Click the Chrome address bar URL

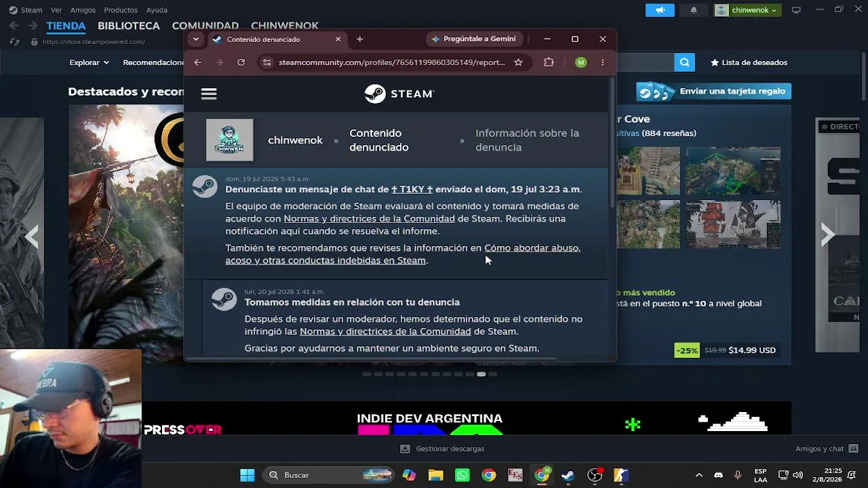(391, 62)
